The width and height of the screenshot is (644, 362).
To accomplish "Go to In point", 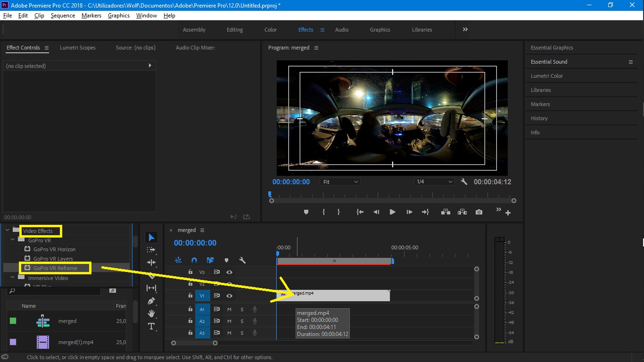I will [360, 212].
